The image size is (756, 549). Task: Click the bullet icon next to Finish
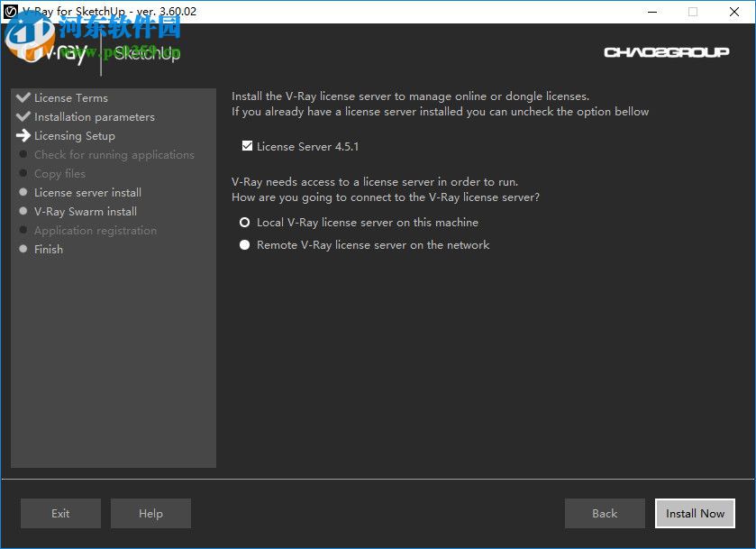pyautogui.click(x=23, y=249)
